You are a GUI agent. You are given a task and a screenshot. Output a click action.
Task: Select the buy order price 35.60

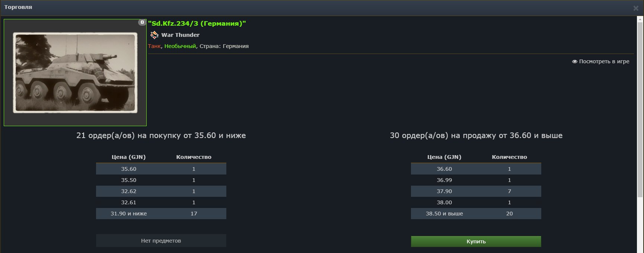(x=129, y=169)
